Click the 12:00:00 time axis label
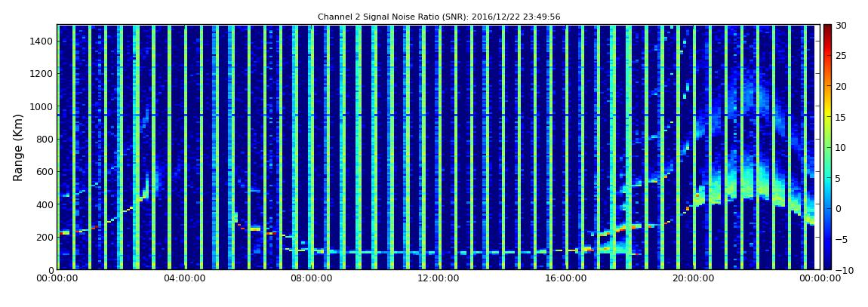Screen dimensions: 868x307 [x=439, y=279]
